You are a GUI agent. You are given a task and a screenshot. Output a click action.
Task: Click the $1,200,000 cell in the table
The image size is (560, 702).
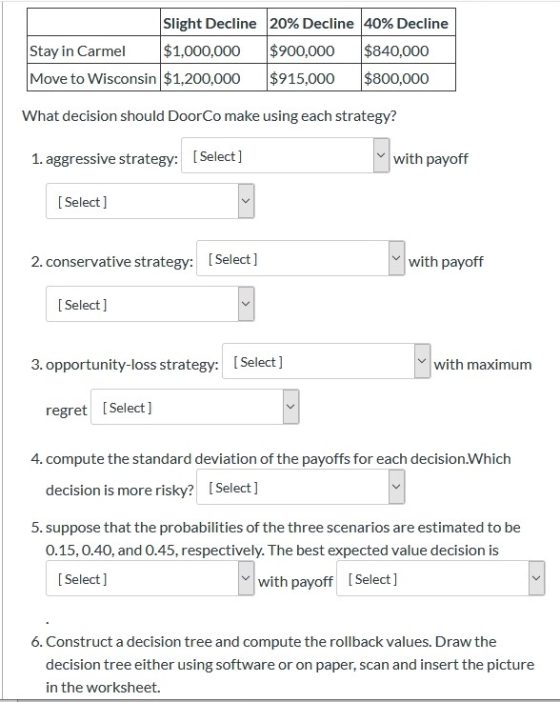[214, 78]
